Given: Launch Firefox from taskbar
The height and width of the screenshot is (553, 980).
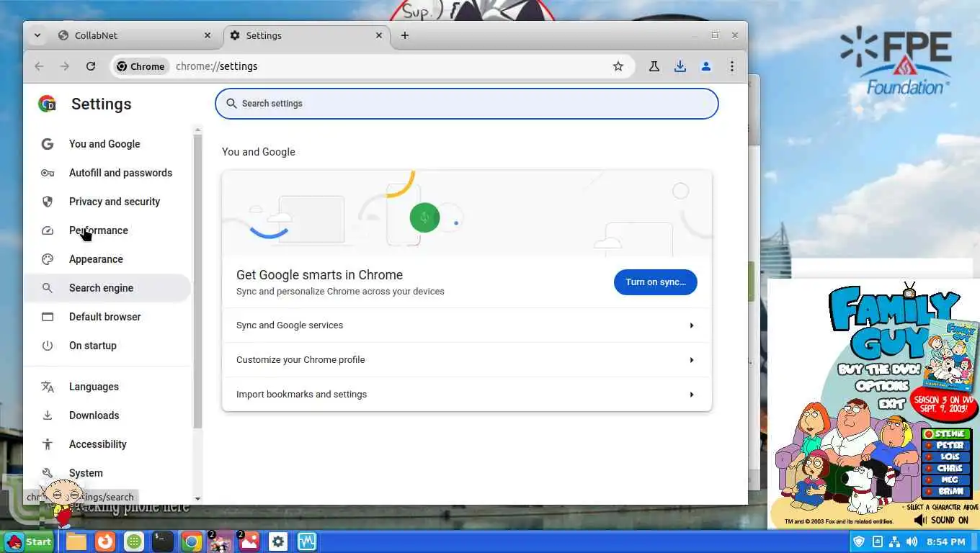Looking at the screenshot, I should point(105,541).
